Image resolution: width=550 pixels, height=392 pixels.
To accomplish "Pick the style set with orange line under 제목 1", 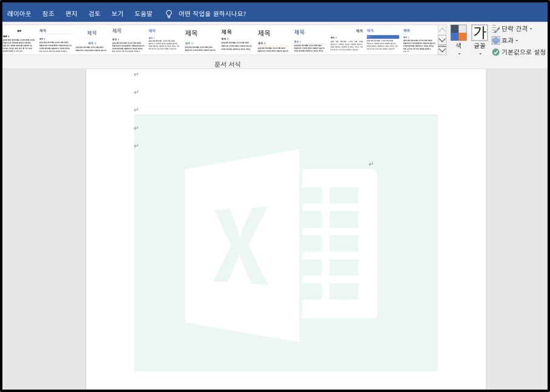I will [273, 40].
